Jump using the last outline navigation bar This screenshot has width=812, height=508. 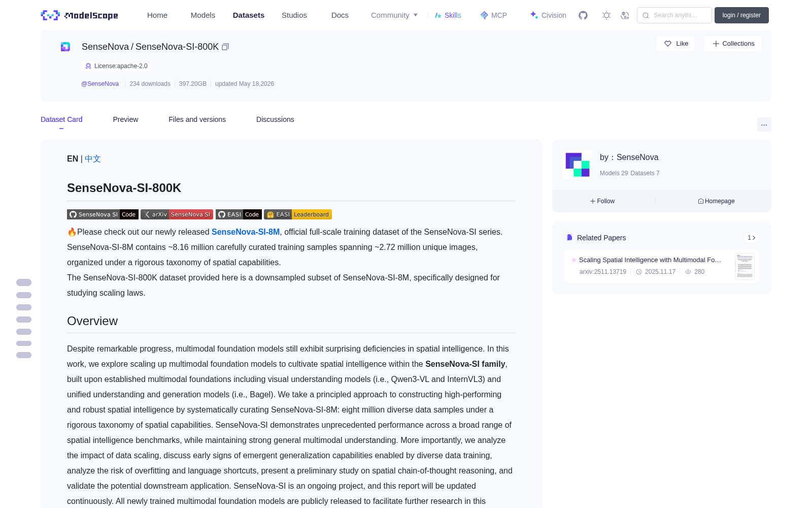[x=24, y=355]
